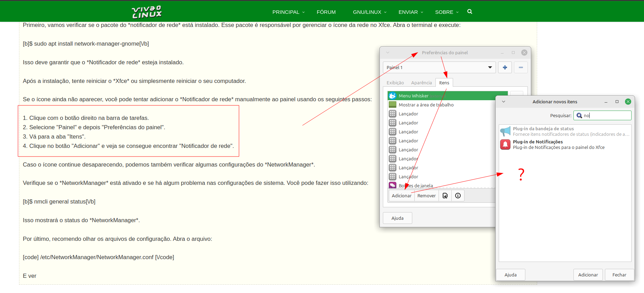Click the Viva o Linux logo

click(147, 12)
